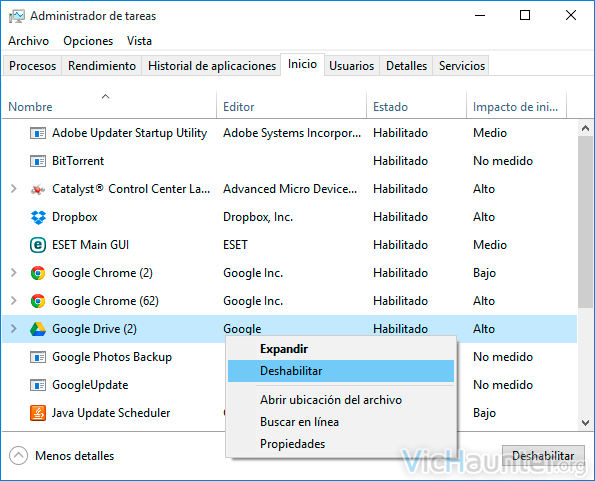Choose Deshabilitar in the context menu

tap(341, 371)
